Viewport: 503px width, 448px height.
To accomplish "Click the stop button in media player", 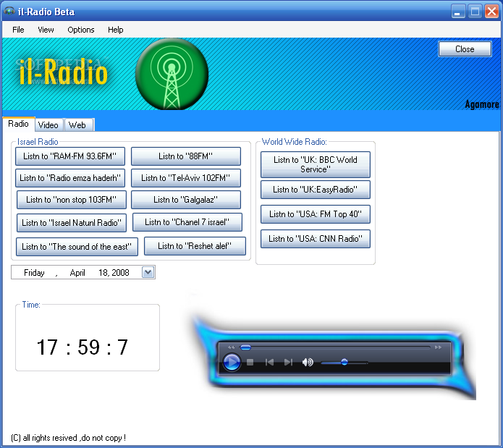I will (250, 363).
